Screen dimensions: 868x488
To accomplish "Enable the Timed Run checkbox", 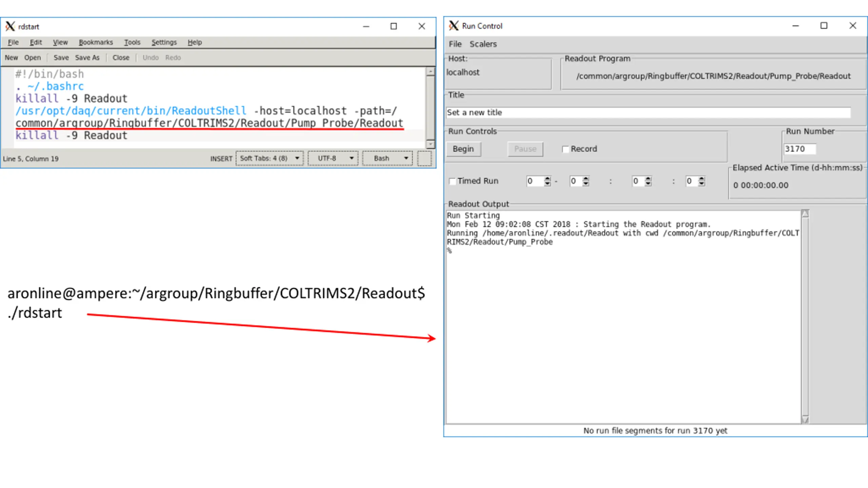I will tap(452, 181).
